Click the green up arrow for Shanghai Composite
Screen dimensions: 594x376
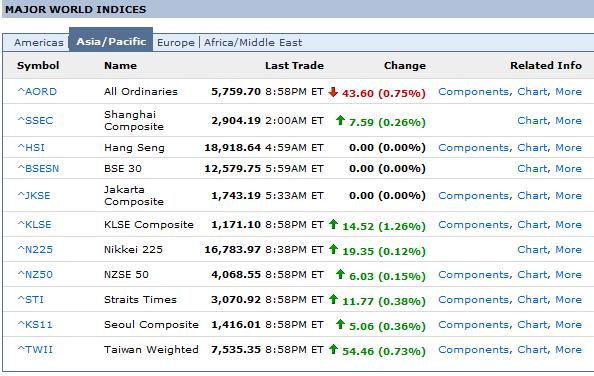(340, 120)
